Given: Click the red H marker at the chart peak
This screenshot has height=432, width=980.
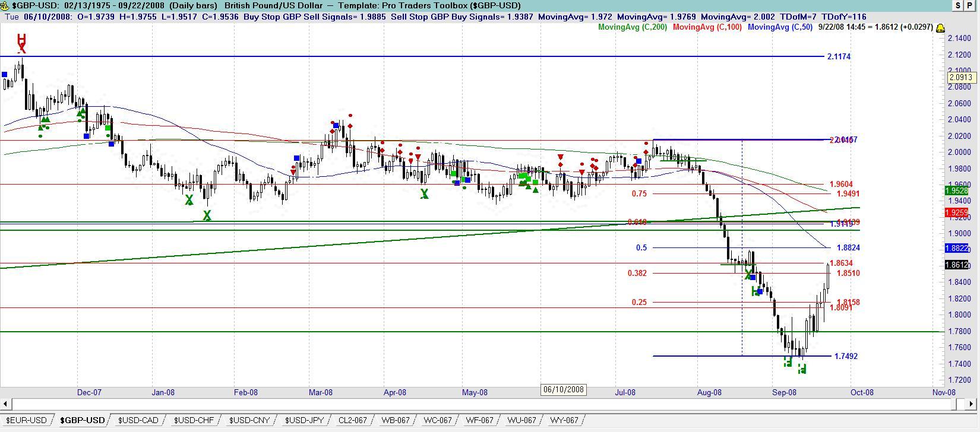Looking at the screenshot, I should (21, 39).
